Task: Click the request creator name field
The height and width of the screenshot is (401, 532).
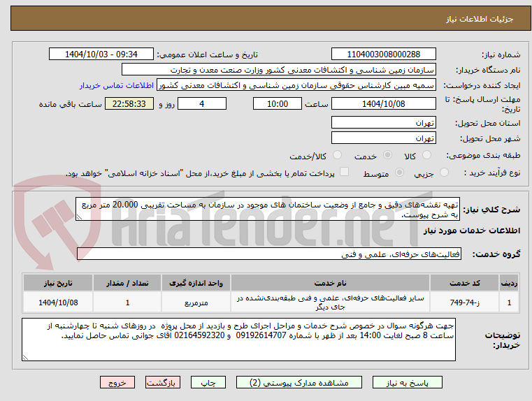Action: pos(296,85)
